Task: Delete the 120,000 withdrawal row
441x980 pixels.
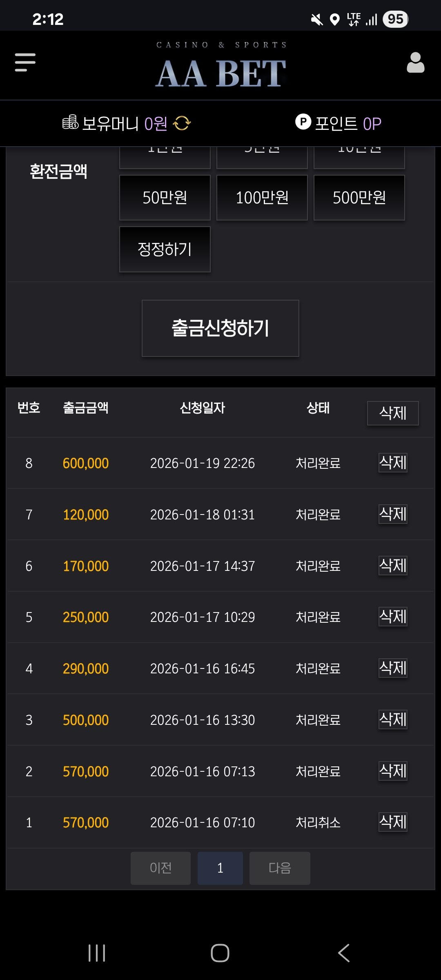Action: pyautogui.click(x=393, y=514)
